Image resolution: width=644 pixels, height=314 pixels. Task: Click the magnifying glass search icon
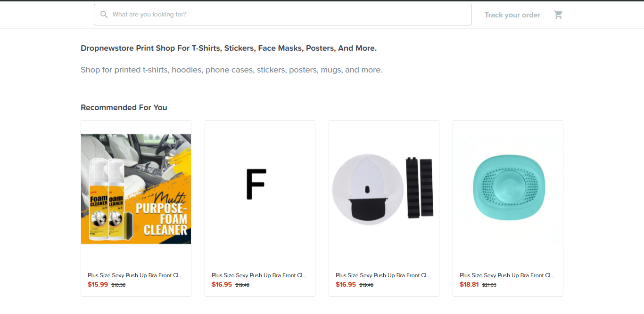(x=104, y=15)
